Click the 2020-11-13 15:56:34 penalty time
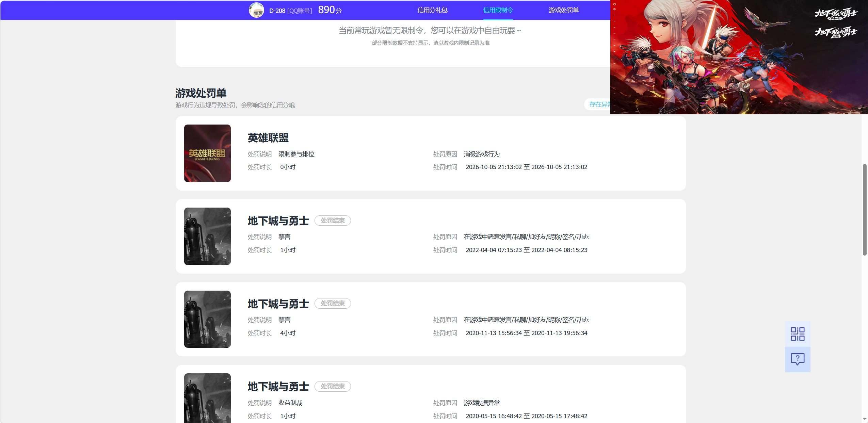This screenshot has height=423, width=868. point(527,333)
